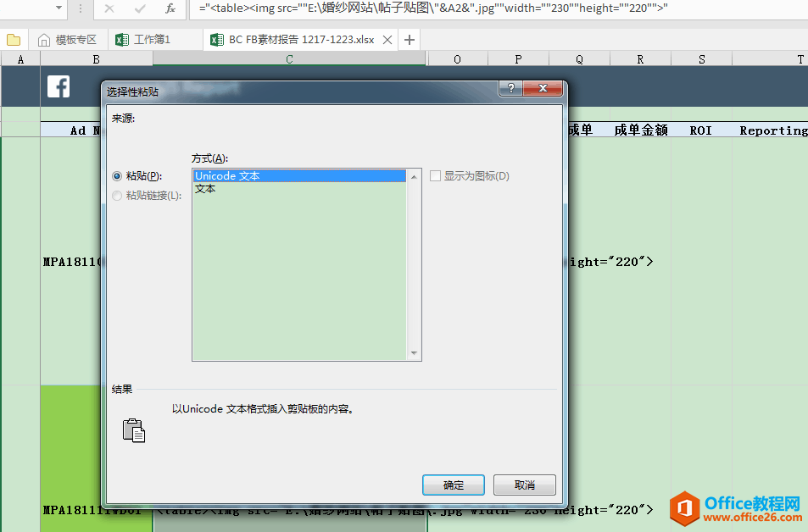Close the BC FB素材报告 workbook tab

click(x=387, y=40)
